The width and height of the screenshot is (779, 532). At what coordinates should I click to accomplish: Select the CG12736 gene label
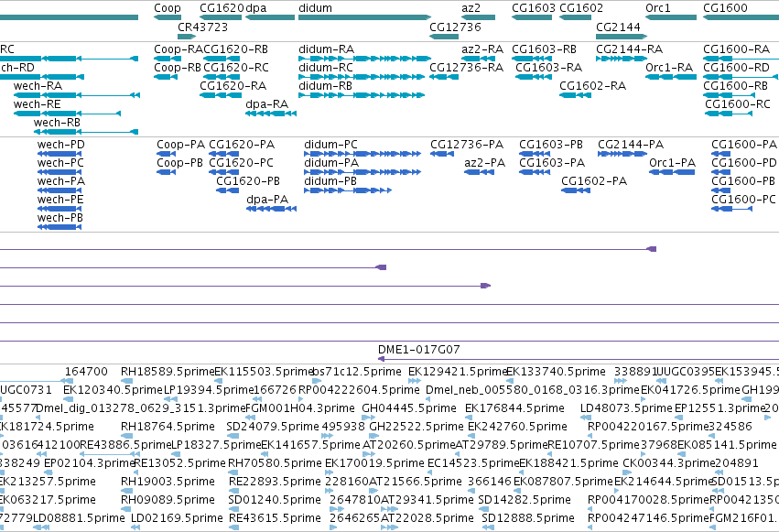click(x=455, y=27)
